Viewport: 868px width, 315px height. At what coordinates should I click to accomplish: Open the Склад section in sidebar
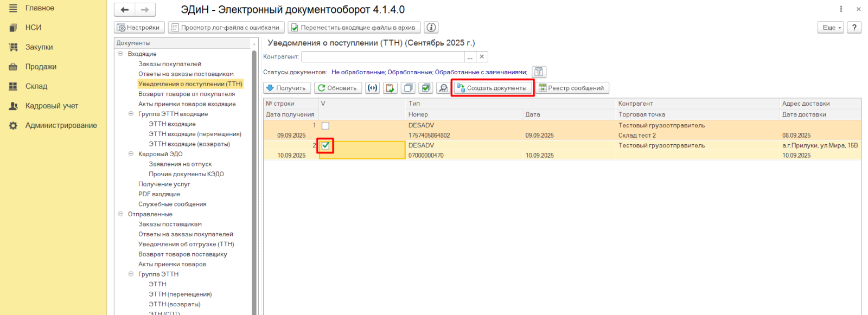[x=36, y=86]
